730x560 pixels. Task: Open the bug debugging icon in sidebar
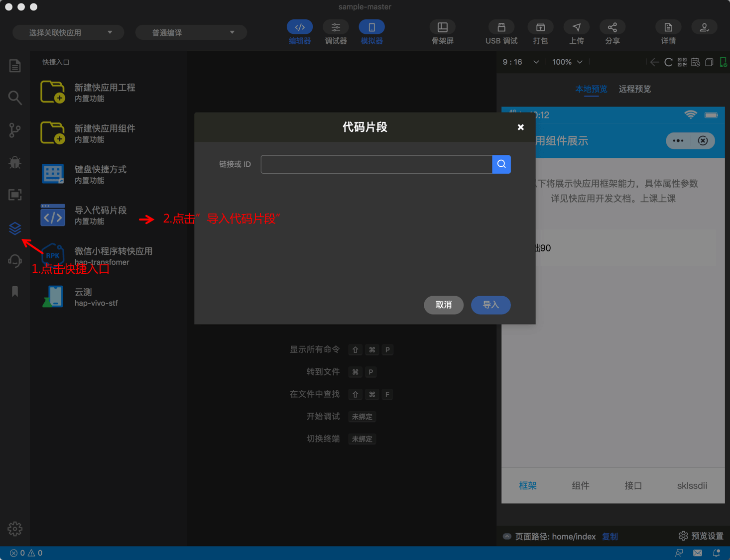pyautogui.click(x=14, y=162)
